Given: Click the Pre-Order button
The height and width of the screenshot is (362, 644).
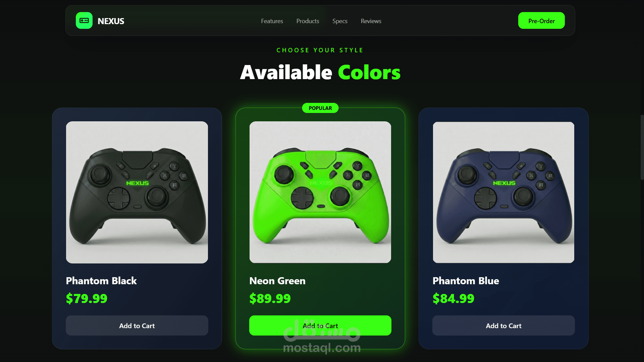Looking at the screenshot, I should click(541, 21).
